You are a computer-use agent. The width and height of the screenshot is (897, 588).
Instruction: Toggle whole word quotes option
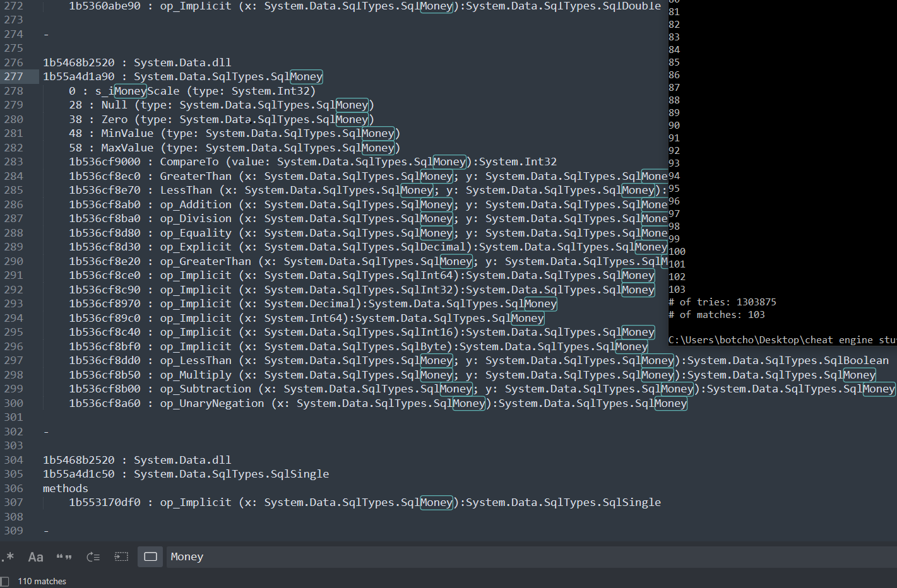(x=64, y=556)
